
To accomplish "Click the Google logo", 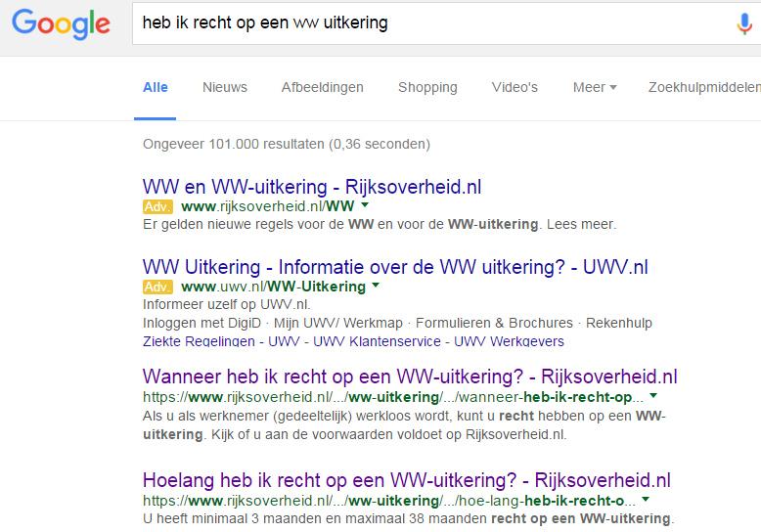I will click(62, 23).
